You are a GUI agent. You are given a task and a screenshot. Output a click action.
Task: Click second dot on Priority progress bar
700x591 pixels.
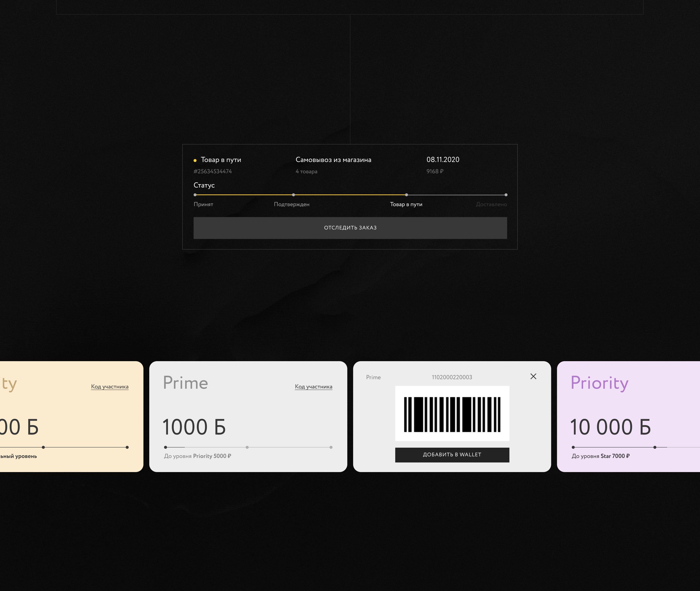[x=655, y=447]
